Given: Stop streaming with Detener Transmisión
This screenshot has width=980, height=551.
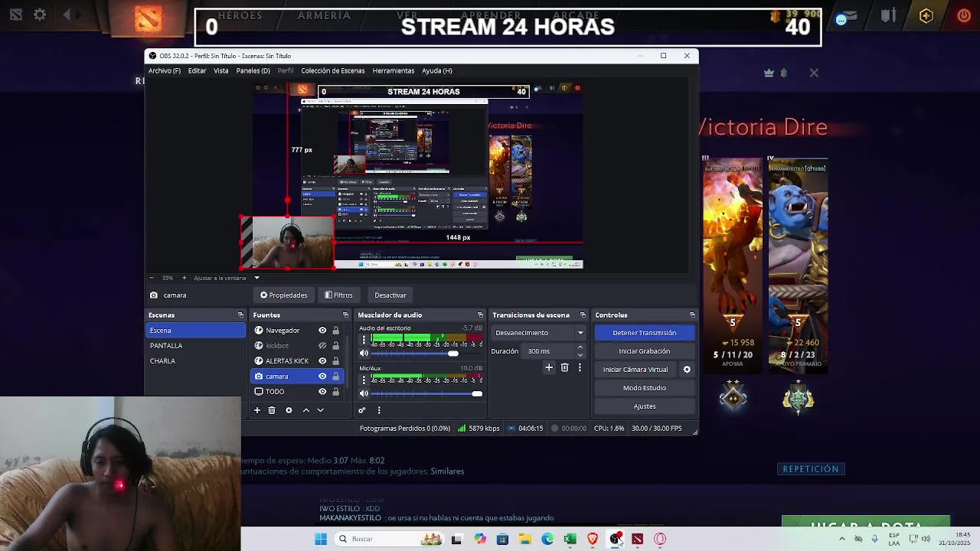Looking at the screenshot, I should point(644,333).
